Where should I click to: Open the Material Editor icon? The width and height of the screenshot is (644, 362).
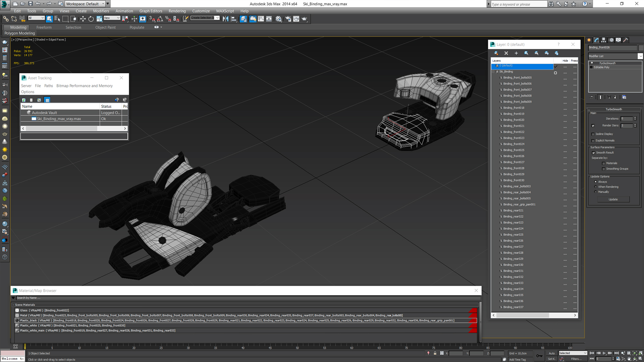(279, 19)
